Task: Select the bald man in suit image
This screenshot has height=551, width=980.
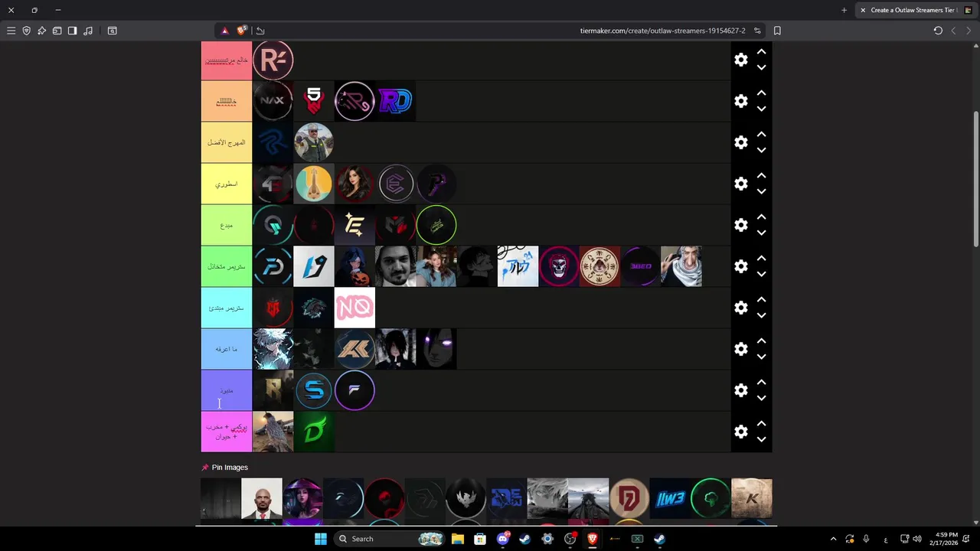Action: [262, 498]
